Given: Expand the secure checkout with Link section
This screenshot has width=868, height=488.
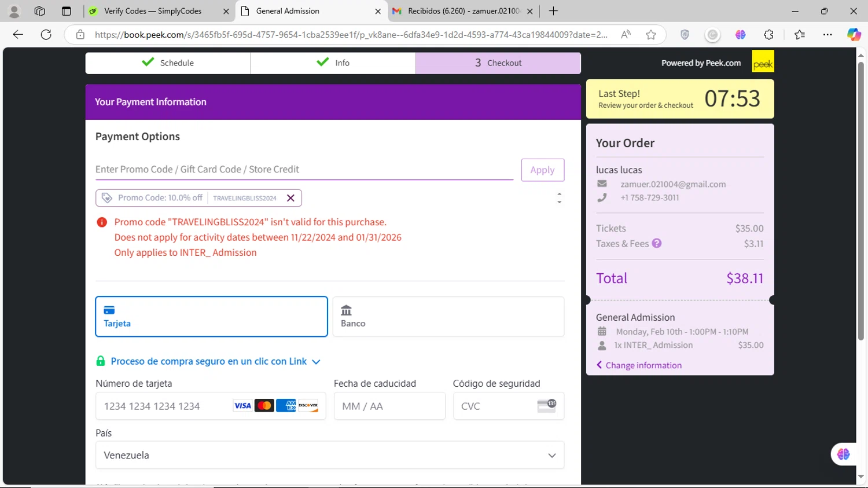Looking at the screenshot, I should (215, 361).
